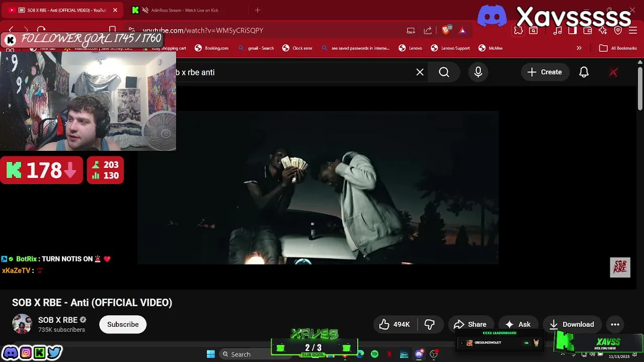Open Brave Rewards triangle icon
644x362 pixels.
click(x=462, y=30)
